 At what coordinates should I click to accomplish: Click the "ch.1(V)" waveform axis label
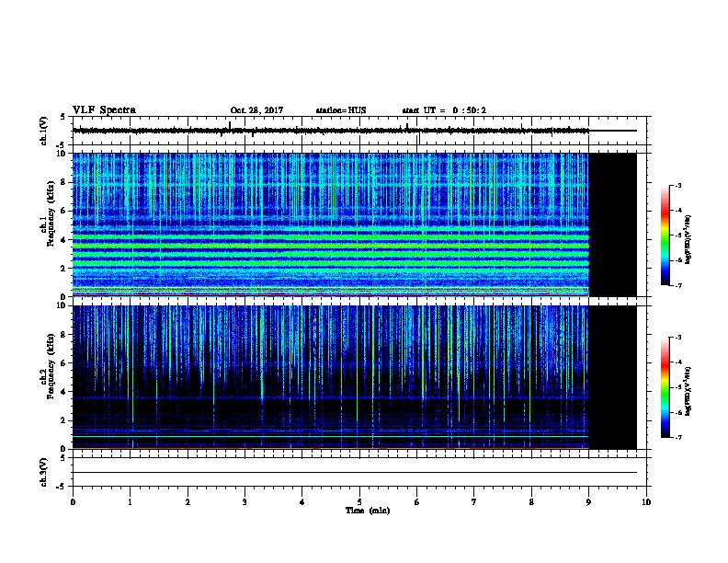point(43,131)
